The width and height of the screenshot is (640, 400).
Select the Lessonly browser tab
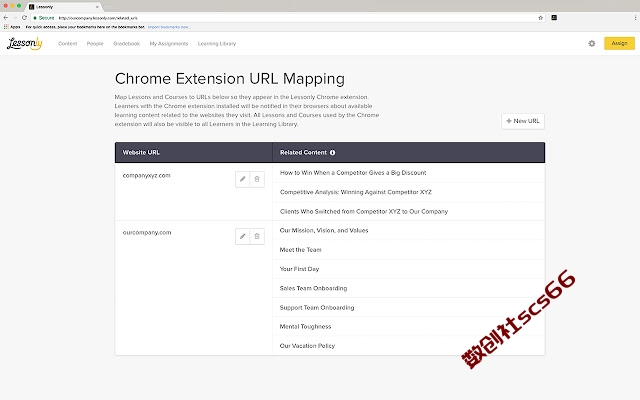(63, 7)
